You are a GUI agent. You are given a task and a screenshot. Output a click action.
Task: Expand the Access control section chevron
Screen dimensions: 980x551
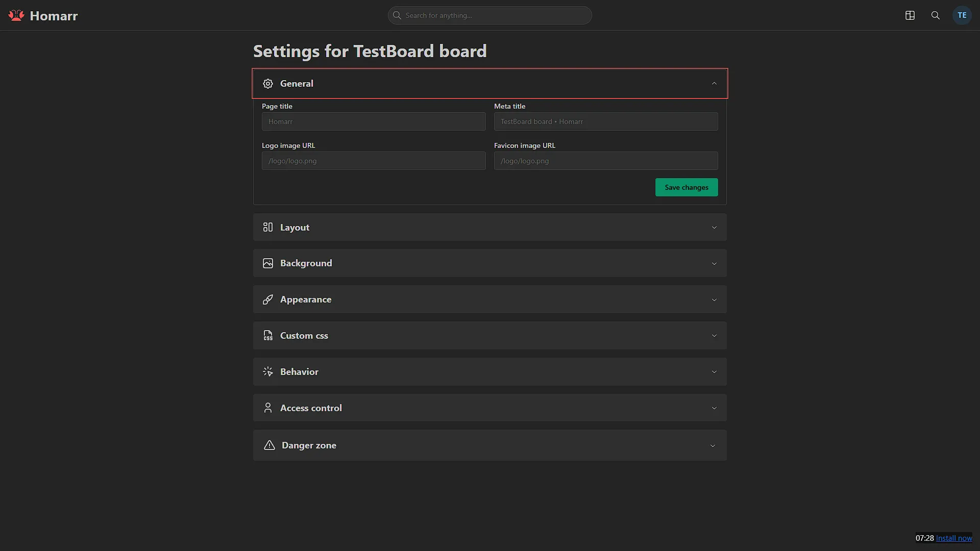tap(714, 408)
